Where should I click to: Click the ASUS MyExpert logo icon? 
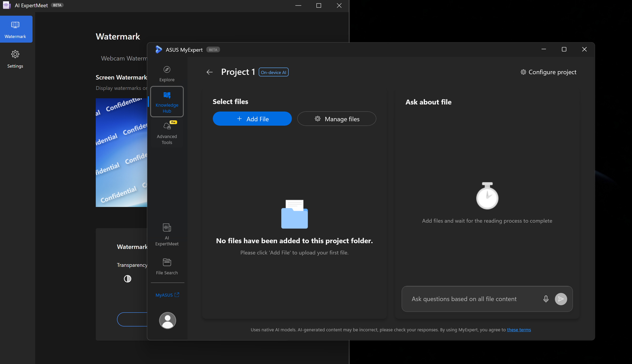[x=159, y=50]
